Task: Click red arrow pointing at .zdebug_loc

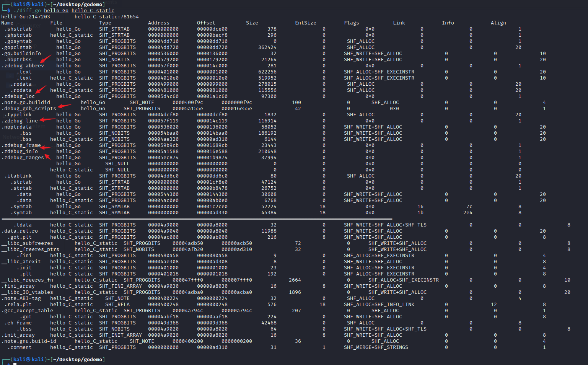Action: 41,90
